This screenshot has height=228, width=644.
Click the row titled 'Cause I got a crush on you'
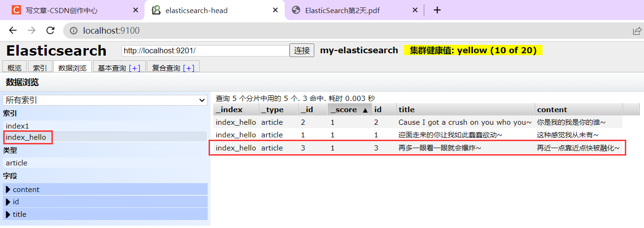[418, 122]
